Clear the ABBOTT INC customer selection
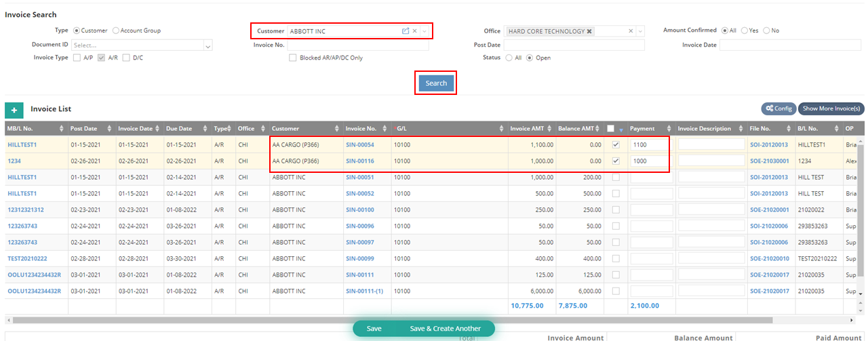Image resolution: width=868 pixels, height=341 pixels. [x=415, y=31]
